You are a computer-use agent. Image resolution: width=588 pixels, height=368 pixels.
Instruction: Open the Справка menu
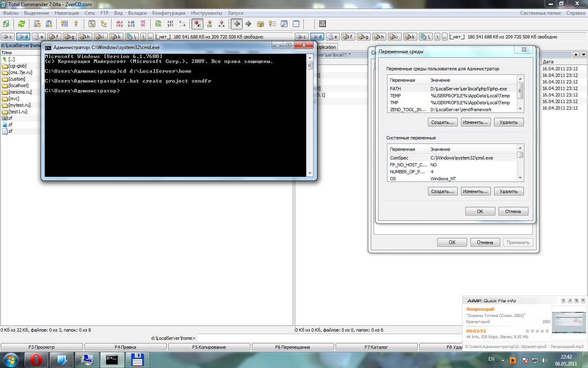point(576,13)
